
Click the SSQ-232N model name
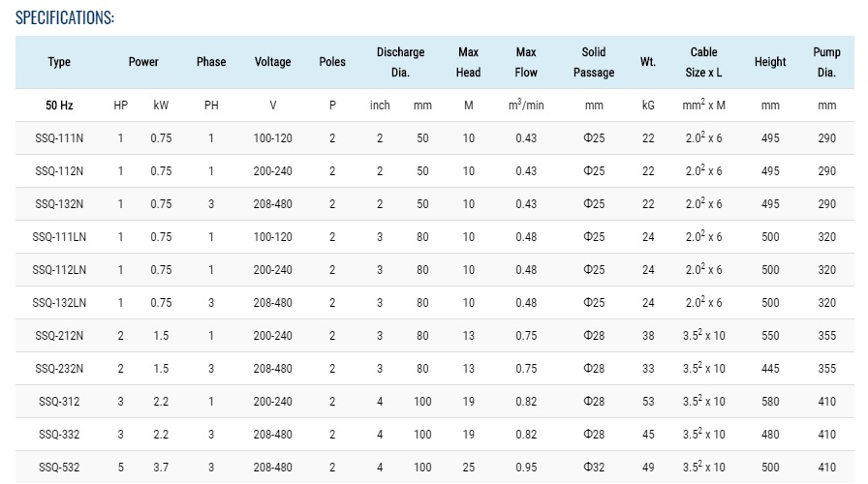click(x=59, y=369)
